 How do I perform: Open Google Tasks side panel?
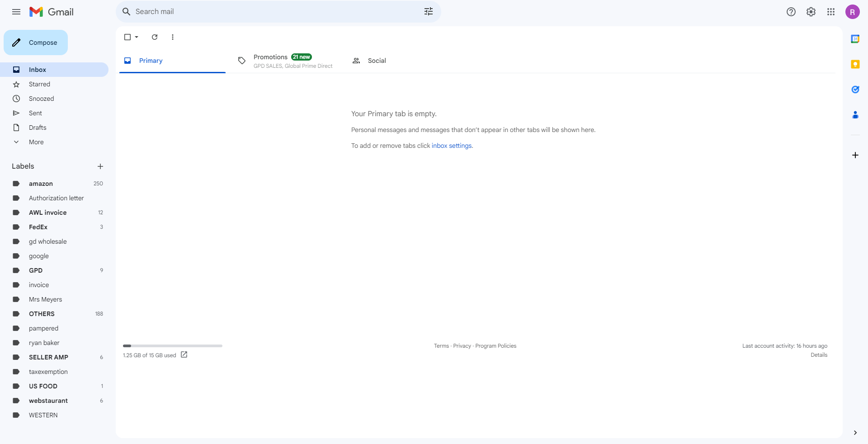pyautogui.click(x=855, y=90)
